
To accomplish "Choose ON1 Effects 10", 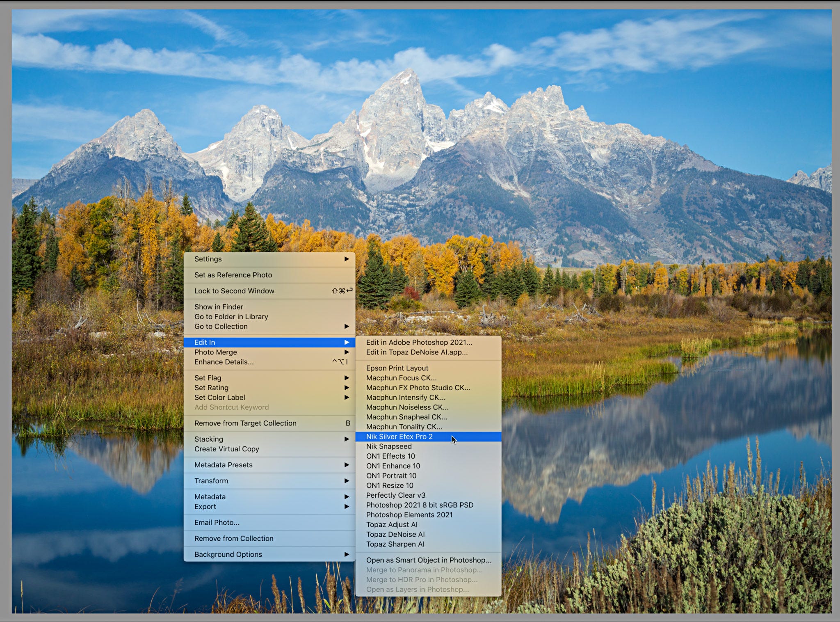I will tap(428, 456).
